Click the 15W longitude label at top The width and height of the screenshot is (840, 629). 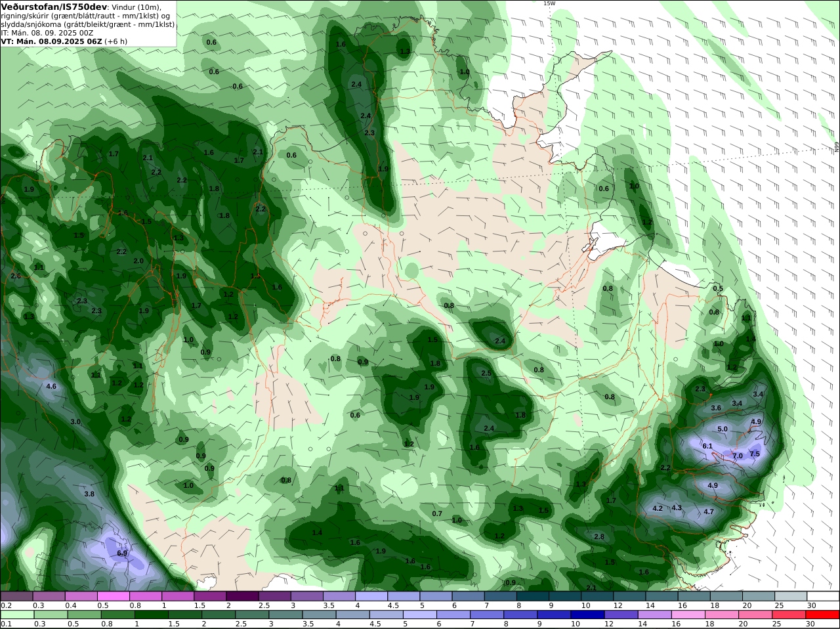[x=549, y=3]
